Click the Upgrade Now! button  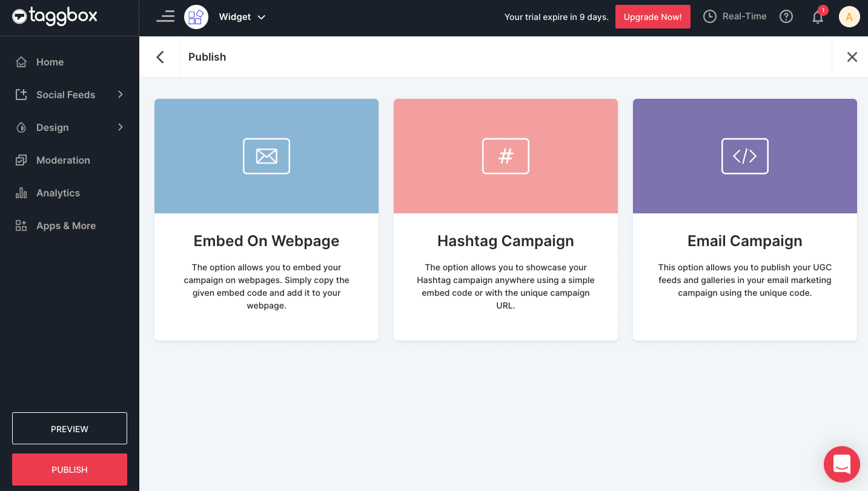pos(652,17)
